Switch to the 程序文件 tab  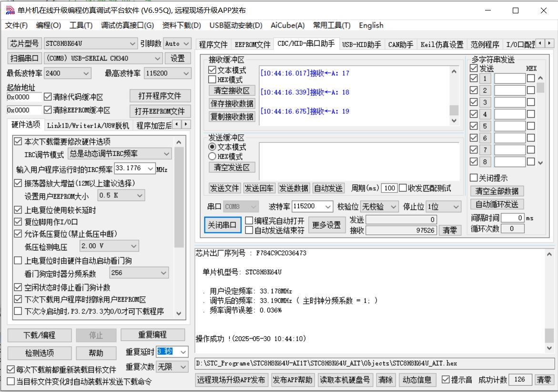(213, 44)
